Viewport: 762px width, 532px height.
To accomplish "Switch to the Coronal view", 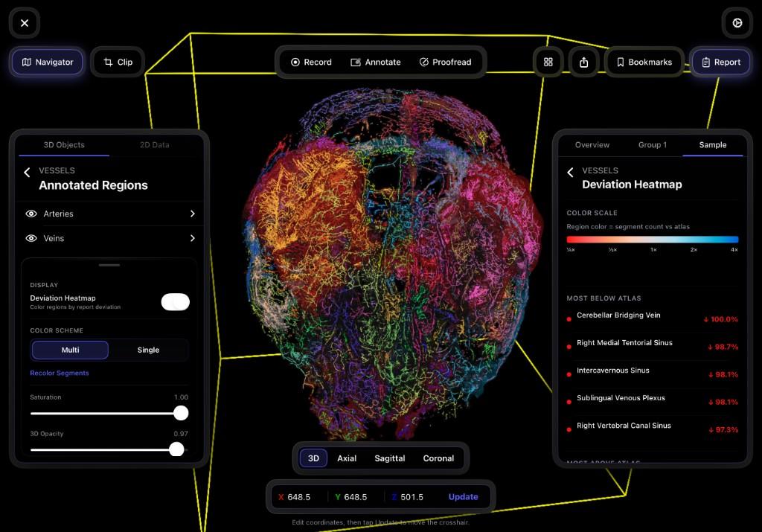I will pos(438,458).
